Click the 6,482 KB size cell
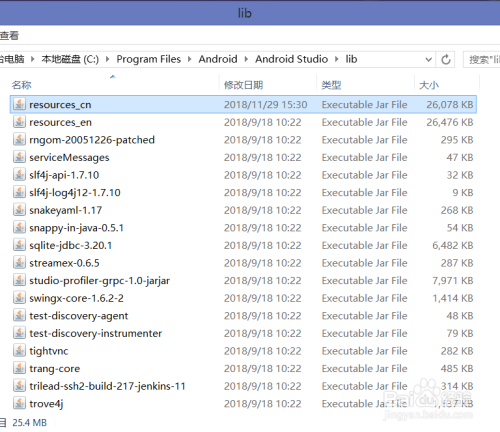Screen dimensions: 500x432 (453, 246)
